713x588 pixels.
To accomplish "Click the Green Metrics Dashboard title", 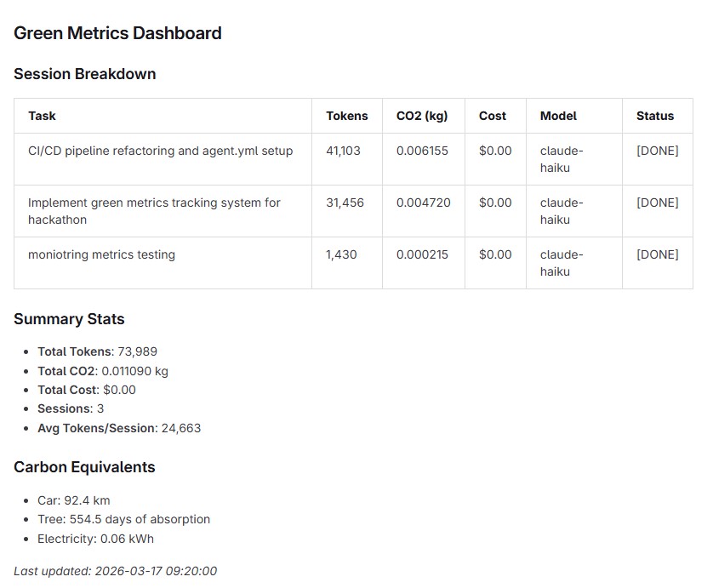I will pyautogui.click(x=117, y=33).
